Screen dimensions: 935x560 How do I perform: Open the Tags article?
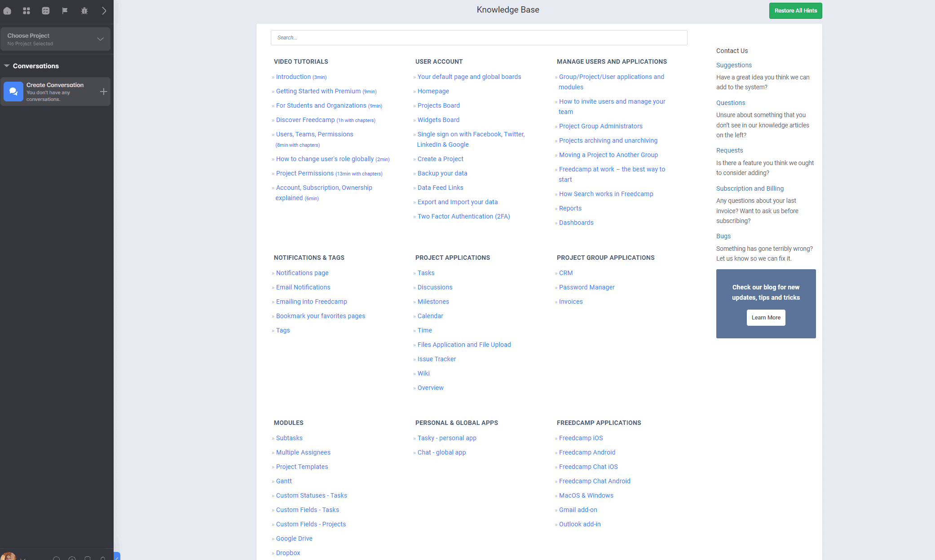(283, 331)
